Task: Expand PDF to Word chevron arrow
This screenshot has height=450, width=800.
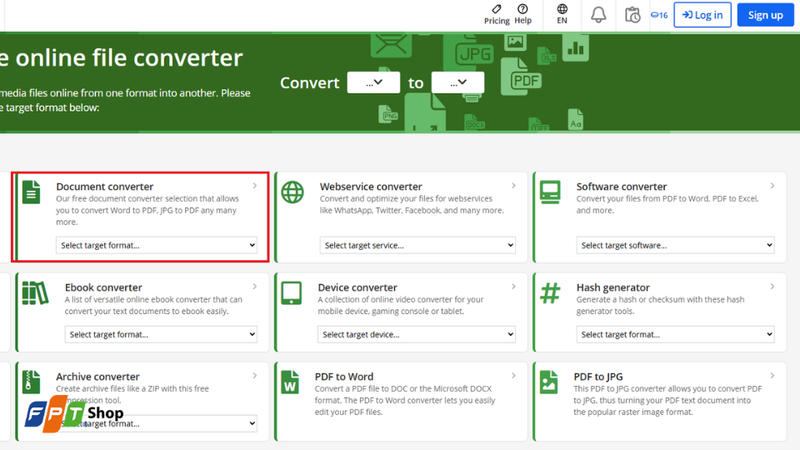Action: coord(513,376)
